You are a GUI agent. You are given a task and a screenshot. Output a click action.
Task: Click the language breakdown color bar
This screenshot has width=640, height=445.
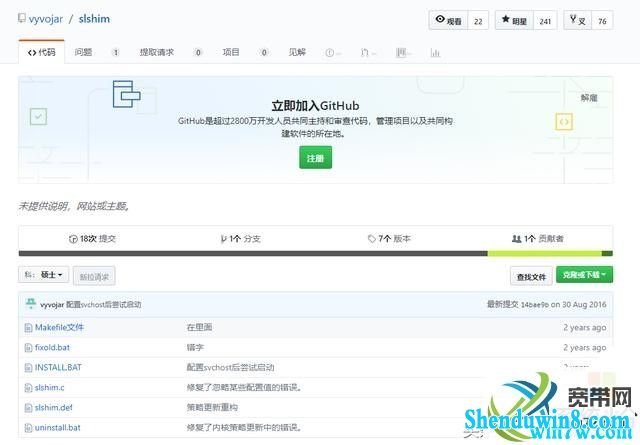(316, 254)
